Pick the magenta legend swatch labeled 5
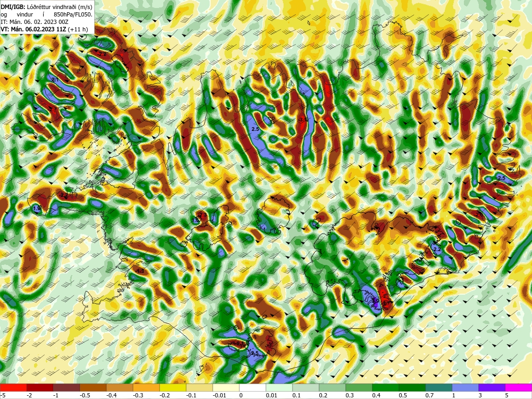532x399 pixels. click(x=518, y=387)
